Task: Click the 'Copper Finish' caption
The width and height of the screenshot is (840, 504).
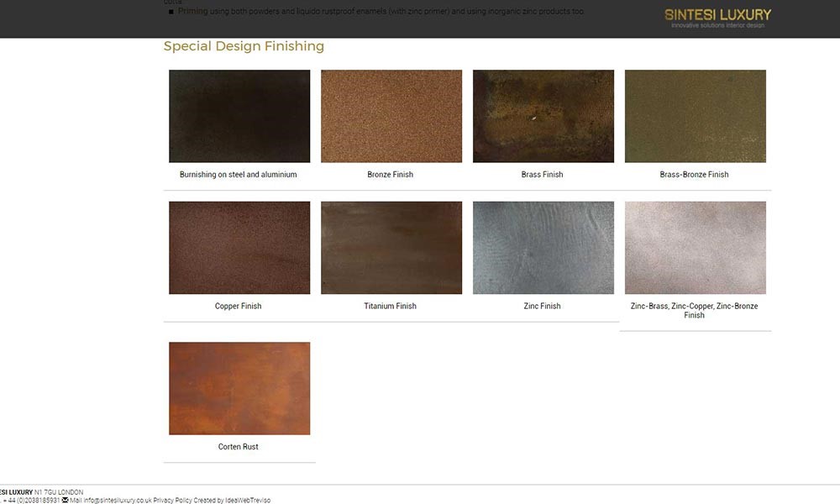Action: pyautogui.click(x=239, y=306)
